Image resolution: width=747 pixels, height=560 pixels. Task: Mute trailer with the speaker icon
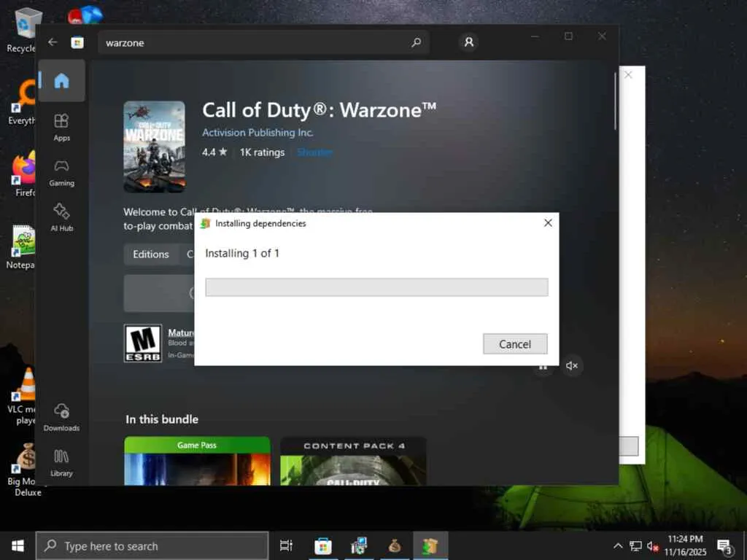coord(572,365)
